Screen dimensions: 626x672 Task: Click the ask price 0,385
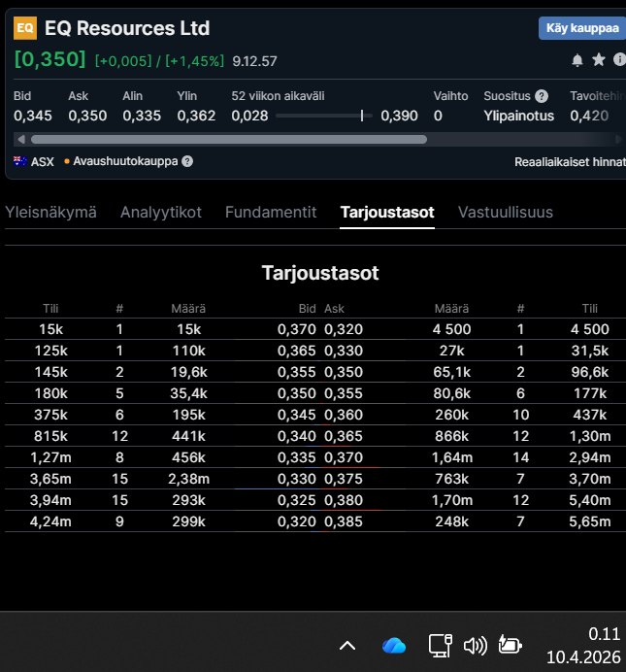tap(344, 521)
